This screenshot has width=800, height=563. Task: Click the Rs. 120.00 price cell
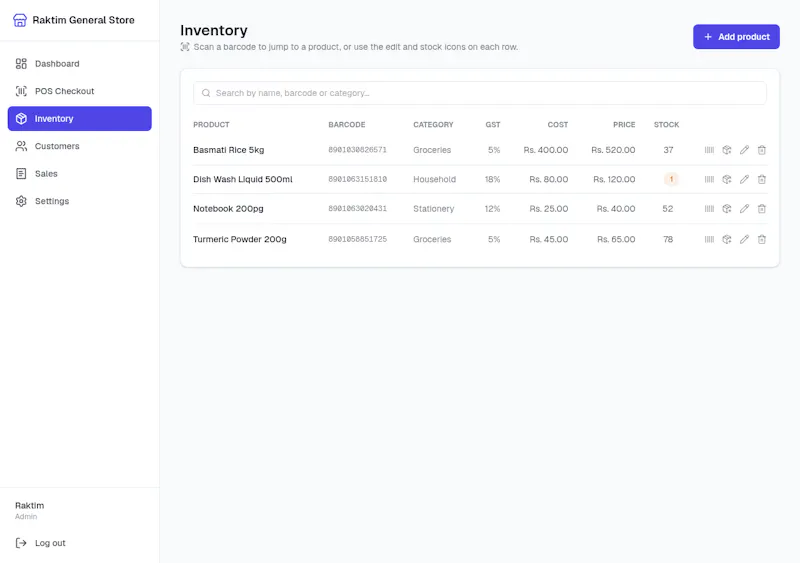click(614, 180)
